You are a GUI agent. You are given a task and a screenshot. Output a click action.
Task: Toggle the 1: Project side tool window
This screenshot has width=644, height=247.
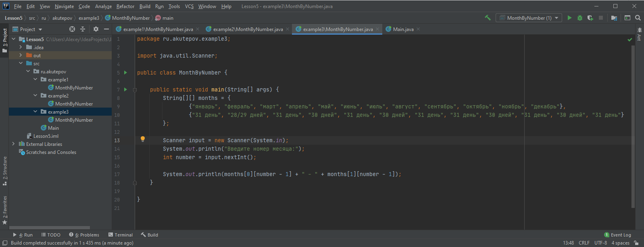(5, 40)
